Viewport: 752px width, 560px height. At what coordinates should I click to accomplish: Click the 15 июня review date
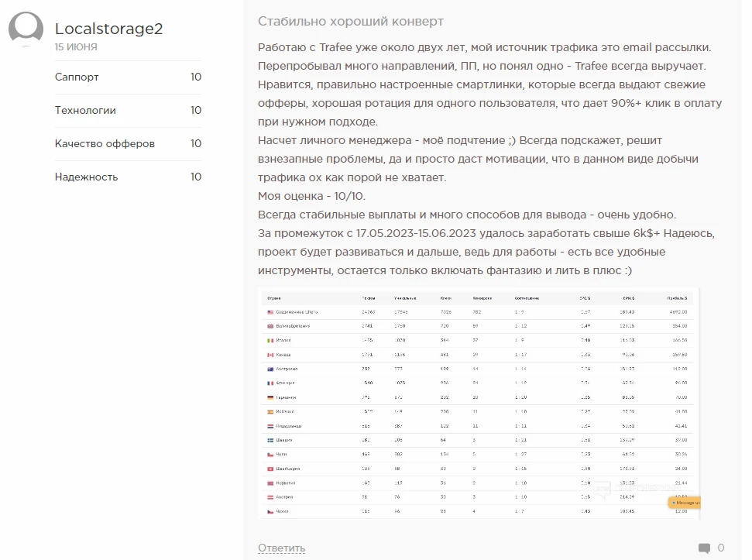pyautogui.click(x=76, y=47)
